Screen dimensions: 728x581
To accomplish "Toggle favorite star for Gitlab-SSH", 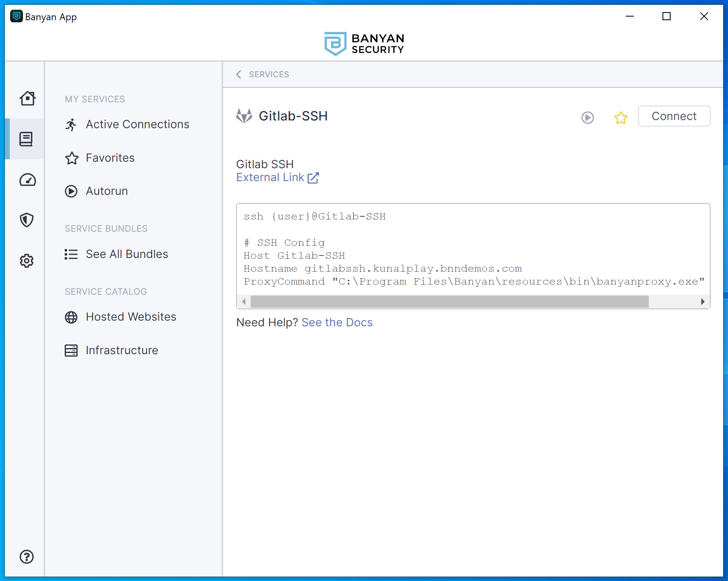I will pos(620,118).
